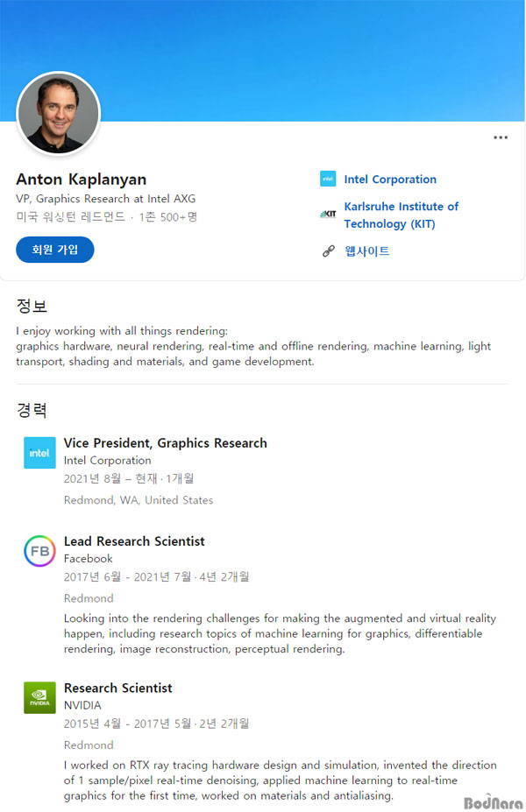Click the Vice President, Graphics Research title
This screenshot has height=812, width=526.
(166, 443)
